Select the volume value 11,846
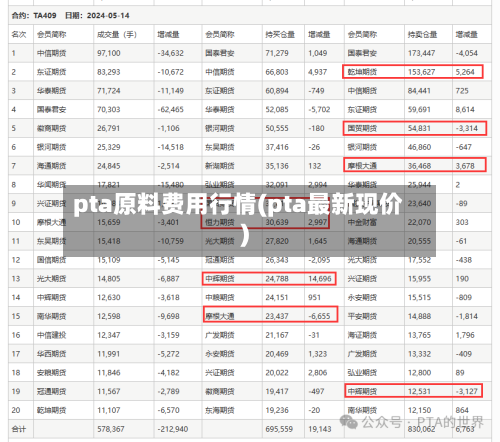 (109, 373)
